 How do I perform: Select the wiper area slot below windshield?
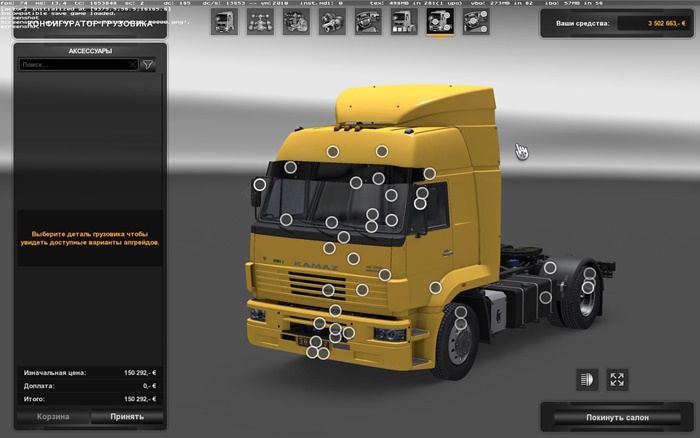(x=343, y=237)
